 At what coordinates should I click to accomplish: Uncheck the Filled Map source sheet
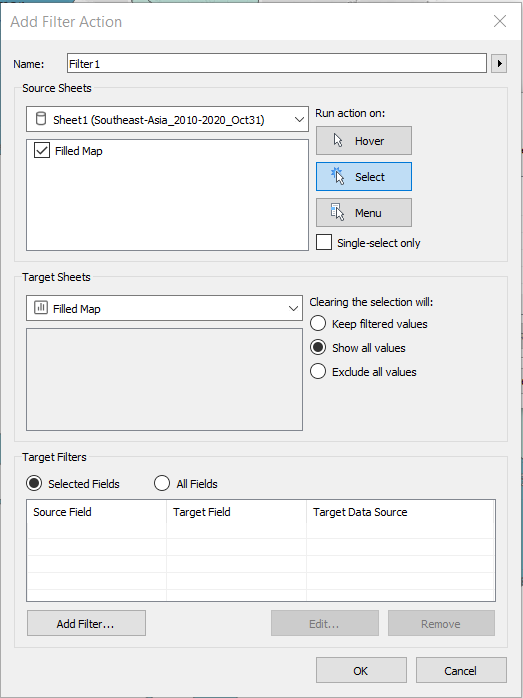pos(42,151)
